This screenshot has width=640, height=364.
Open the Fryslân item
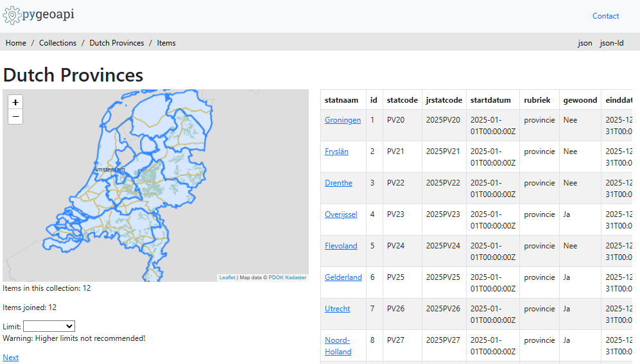[336, 152]
